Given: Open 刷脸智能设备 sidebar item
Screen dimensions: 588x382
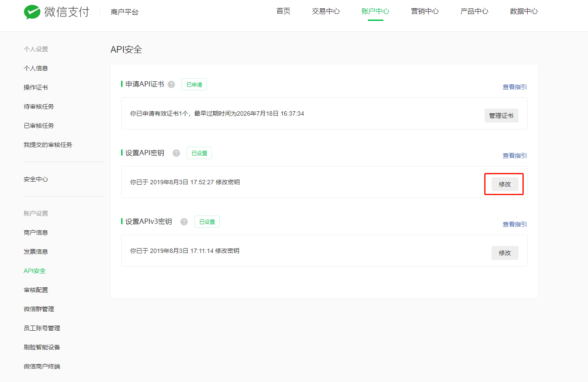Looking at the screenshot, I should click(42, 347).
